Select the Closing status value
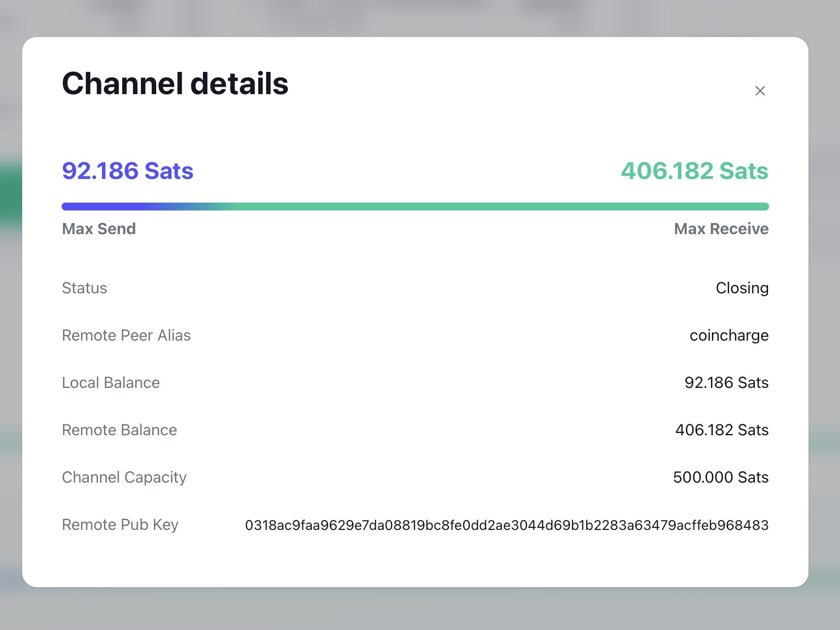The height and width of the screenshot is (630, 840). 741,288
